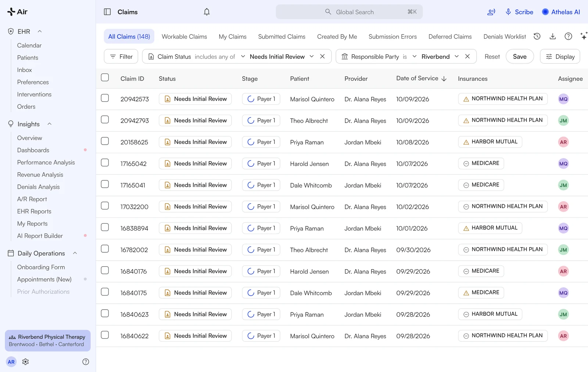Open help question mark in toolbar
This screenshot has height=372, width=588.
[568, 36]
